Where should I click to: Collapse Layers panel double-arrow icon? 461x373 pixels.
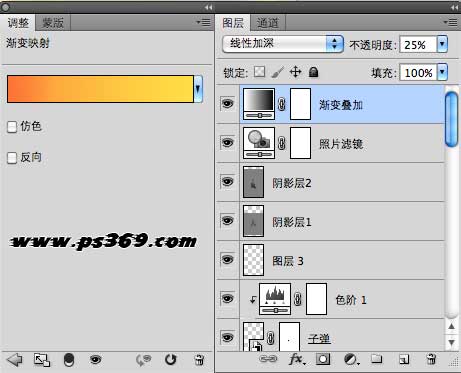tap(454, 7)
